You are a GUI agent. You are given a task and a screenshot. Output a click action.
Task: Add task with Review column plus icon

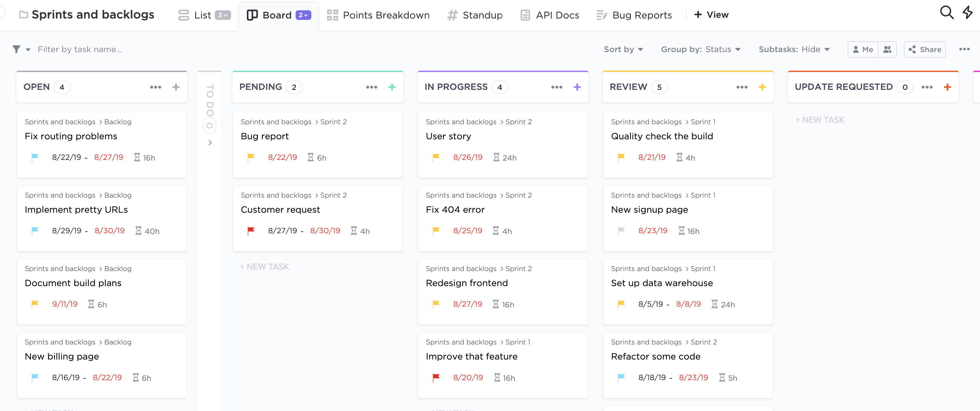(762, 87)
